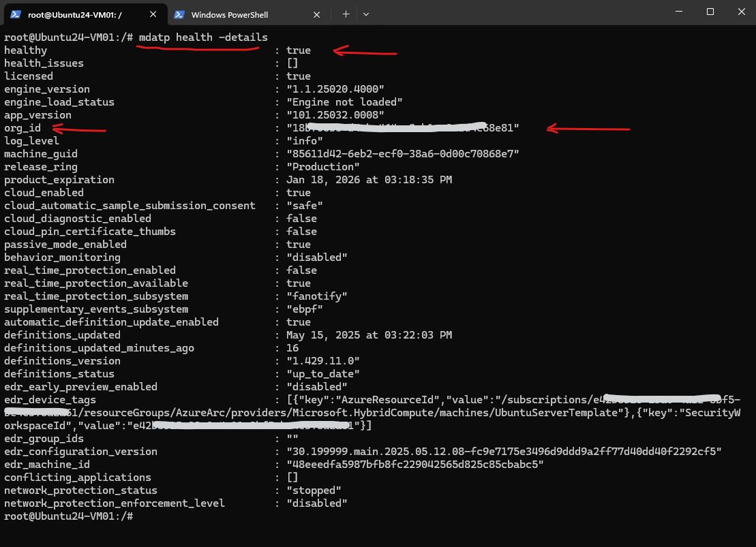Click the 'health_issues' field name
Viewport: 756px width, 547px height.
(44, 63)
